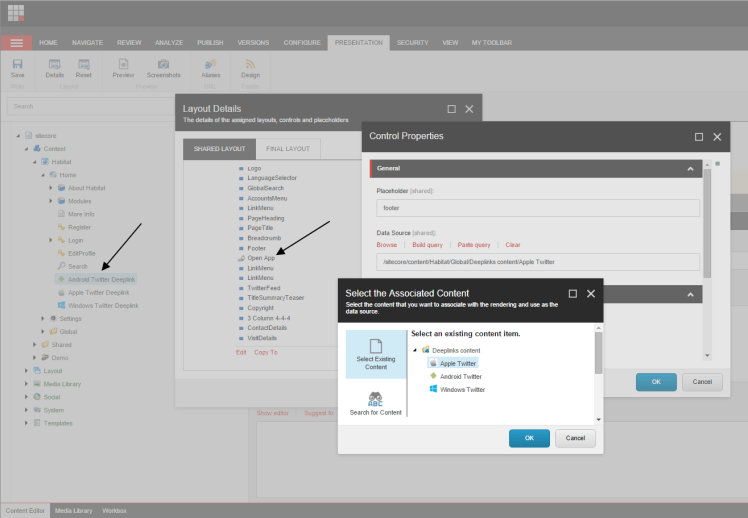Click the Data Source path field
This screenshot has height=518, width=748.
[538, 262]
